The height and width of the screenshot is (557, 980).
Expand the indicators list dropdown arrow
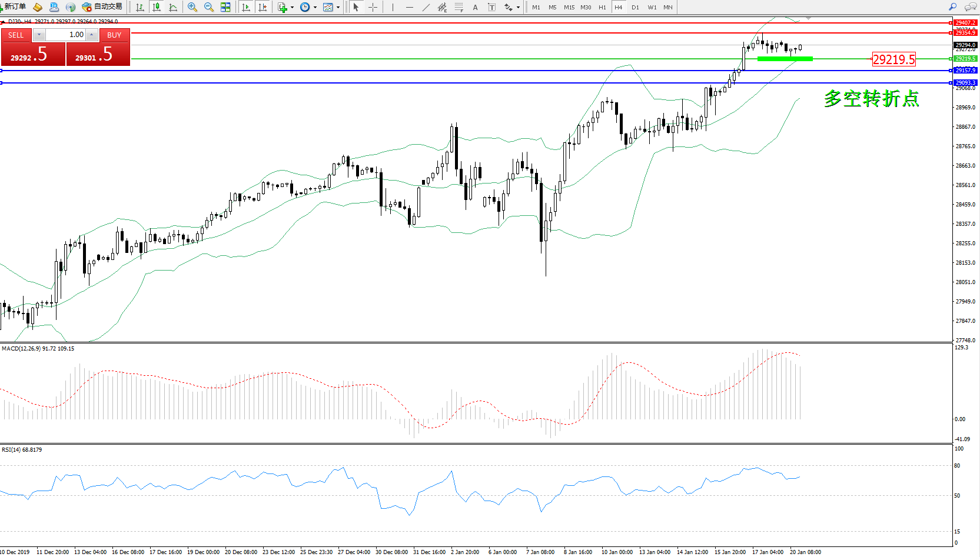pyautogui.click(x=292, y=8)
